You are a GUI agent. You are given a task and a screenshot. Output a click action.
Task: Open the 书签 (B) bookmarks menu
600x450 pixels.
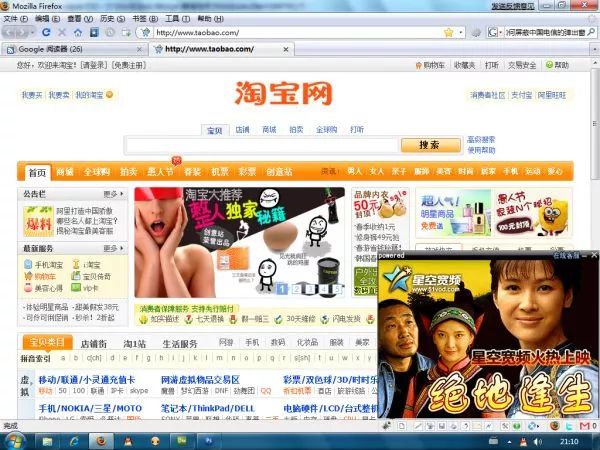tap(145, 19)
